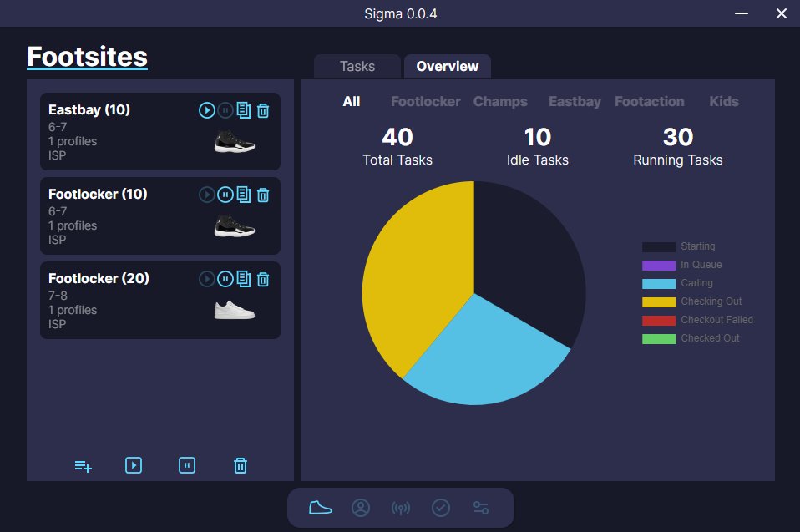Toggle Checked Out legend entry
The width and height of the screenshot is (800, 532).
tap(691, 338)
